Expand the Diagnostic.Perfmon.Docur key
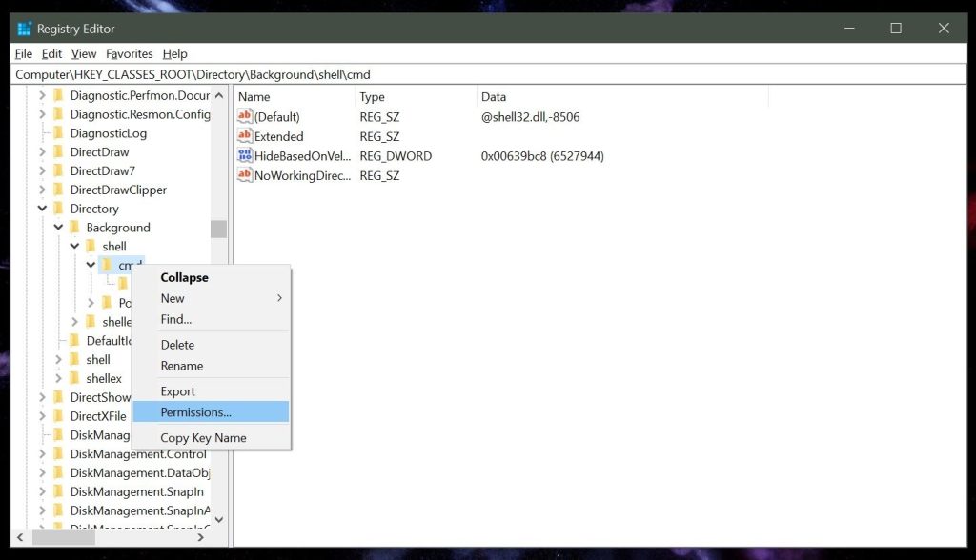The height and width of the screenshot is (560, 976). [x=42, y=95]
